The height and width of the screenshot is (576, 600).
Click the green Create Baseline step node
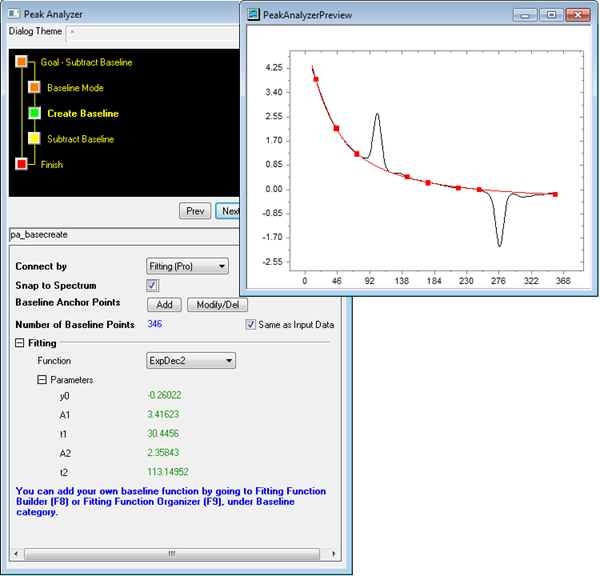pyautogui.click(x=34, y=114)
